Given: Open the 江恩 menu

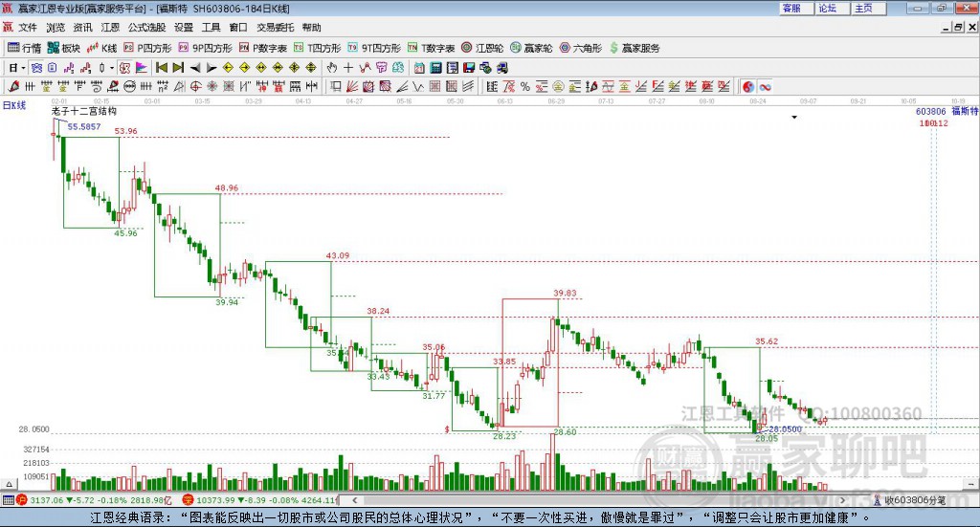Looking at the screenshot, I should click(110, 28).
